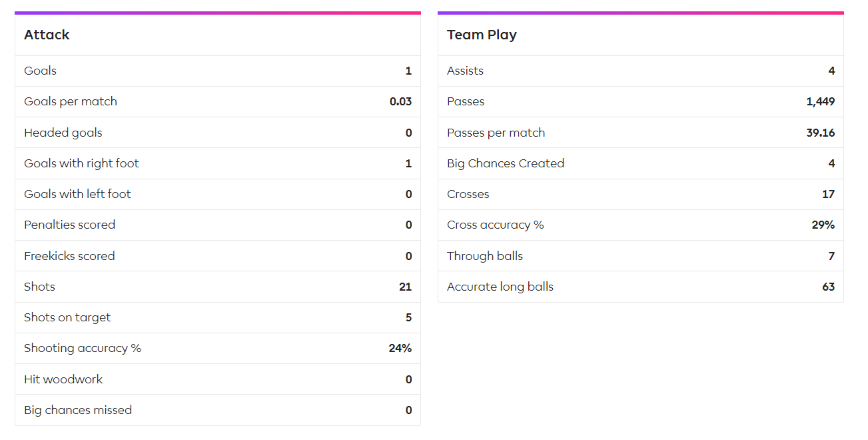This screenshot has height=440, width=868.
Task: Select the Assists stat row
Action: (x=641, y=71)
